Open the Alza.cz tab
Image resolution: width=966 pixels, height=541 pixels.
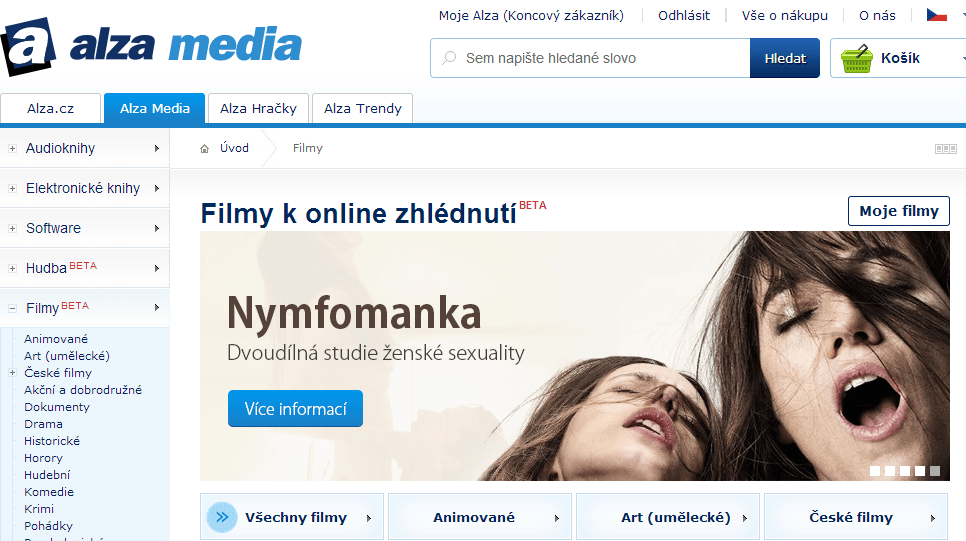point(51,108)
